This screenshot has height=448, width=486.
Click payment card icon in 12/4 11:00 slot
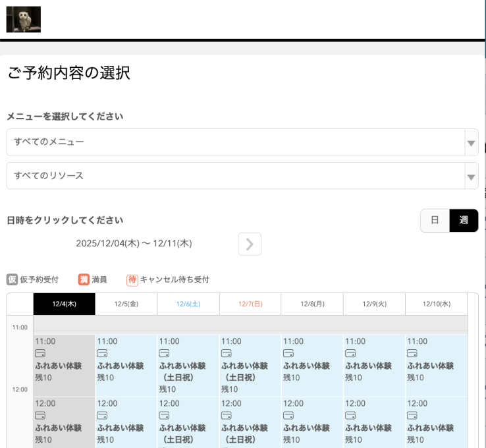click(x=40, y=353)
